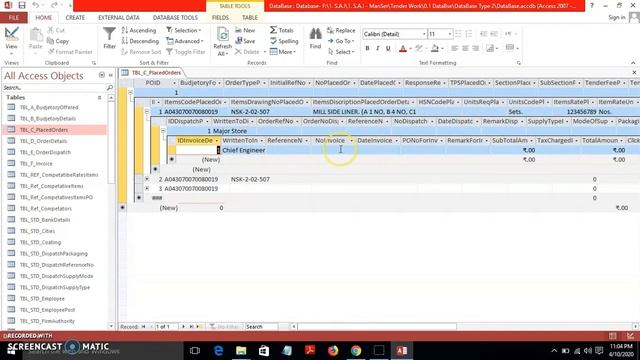The width and height of the screenshot is (640, 360).
Task: Create a New record
Action: pyautogui.click(x=245, y=30)
